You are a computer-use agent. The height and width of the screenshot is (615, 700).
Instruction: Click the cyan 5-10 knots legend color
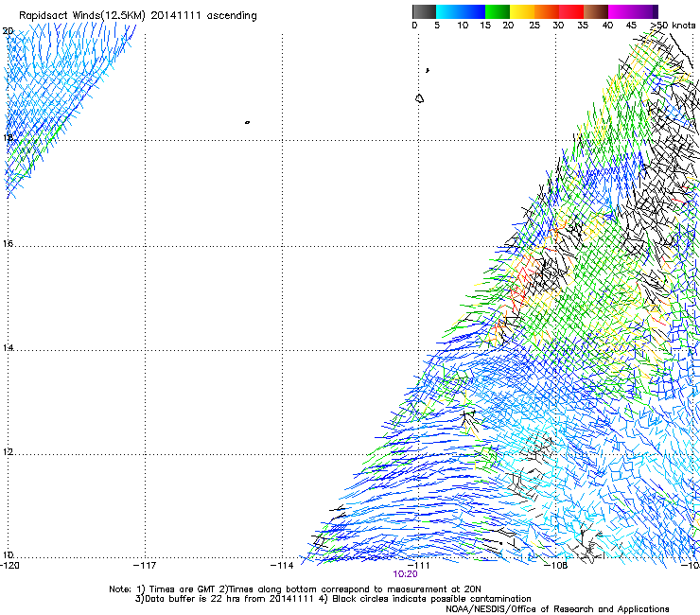pos(448,11)
